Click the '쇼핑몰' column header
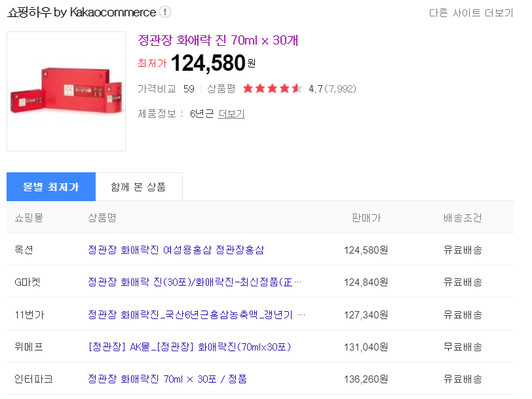 29,218
